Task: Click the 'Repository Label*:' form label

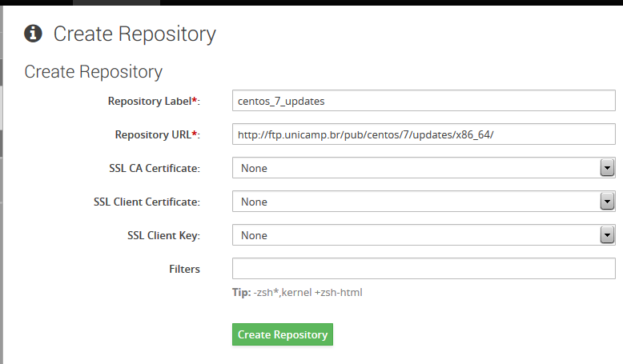Action: pos(154,102)
